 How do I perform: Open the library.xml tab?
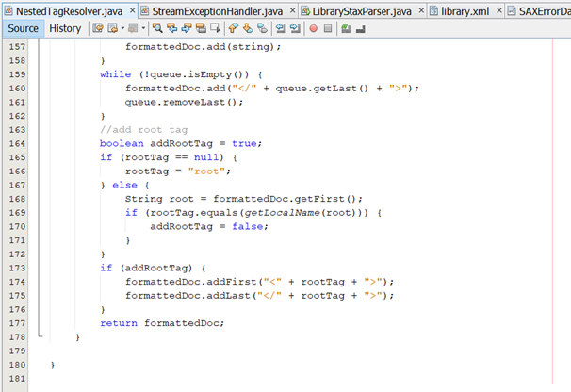465,11
